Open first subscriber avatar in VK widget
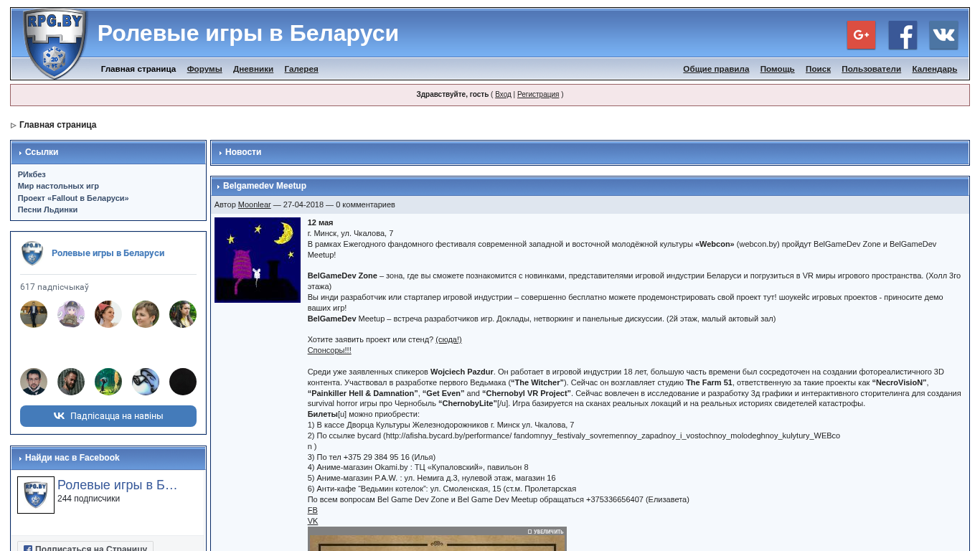980x551 pixels. [34, 314]
